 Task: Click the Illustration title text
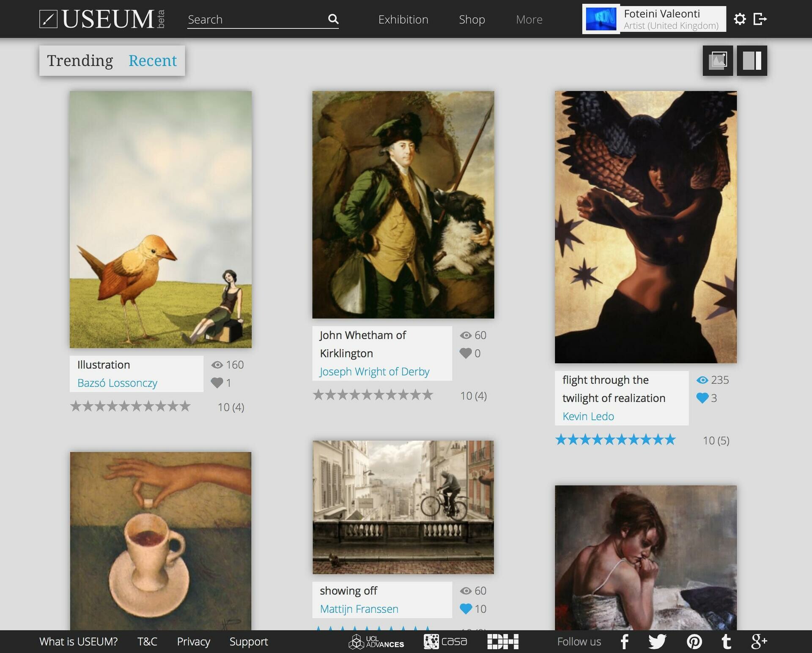(x=104, y=365)
